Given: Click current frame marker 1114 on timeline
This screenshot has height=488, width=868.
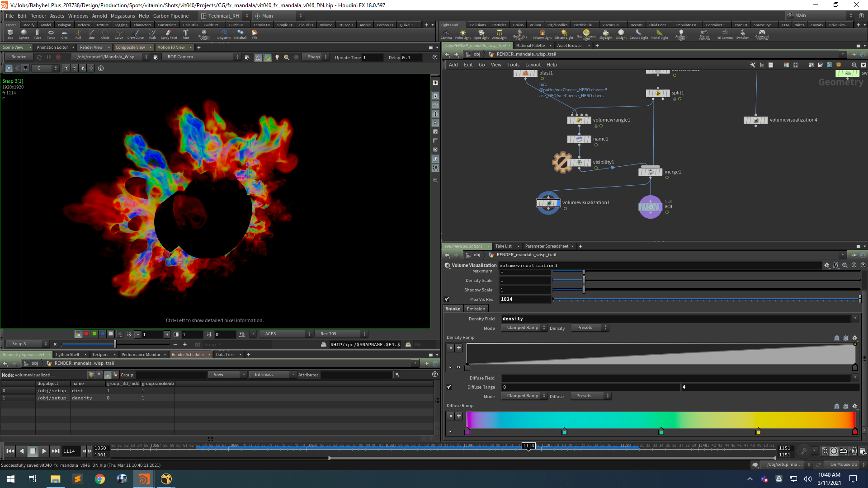Looking at the screenshot, I should 528,446.
